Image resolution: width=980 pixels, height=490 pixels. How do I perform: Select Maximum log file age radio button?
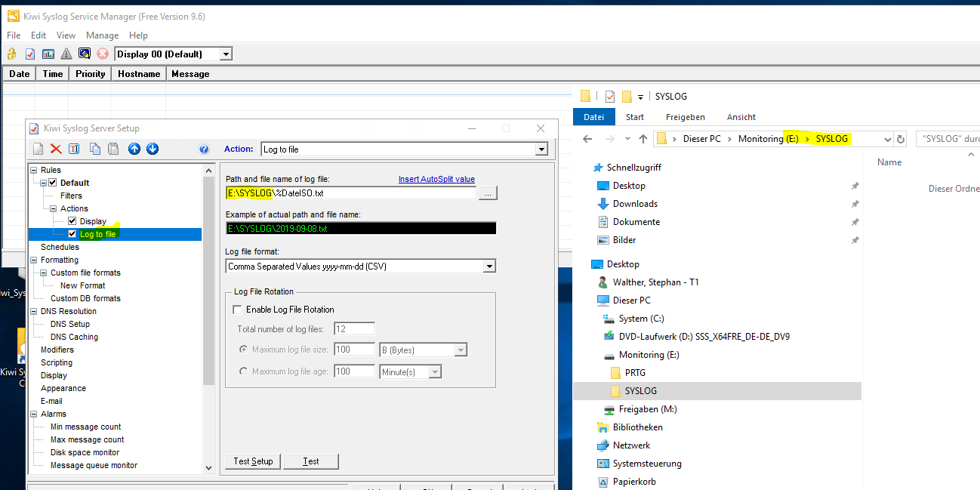click(x=243, y=371)
